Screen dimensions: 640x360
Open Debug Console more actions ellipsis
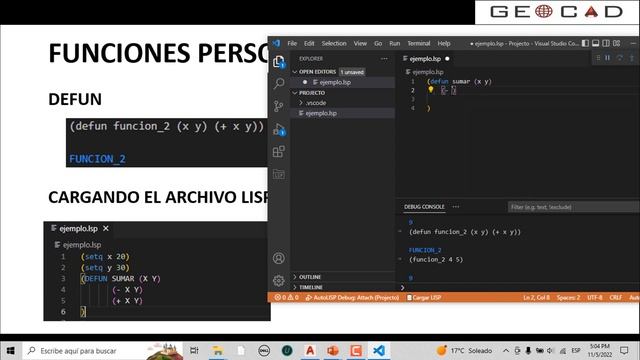click(x=456, y=207)
